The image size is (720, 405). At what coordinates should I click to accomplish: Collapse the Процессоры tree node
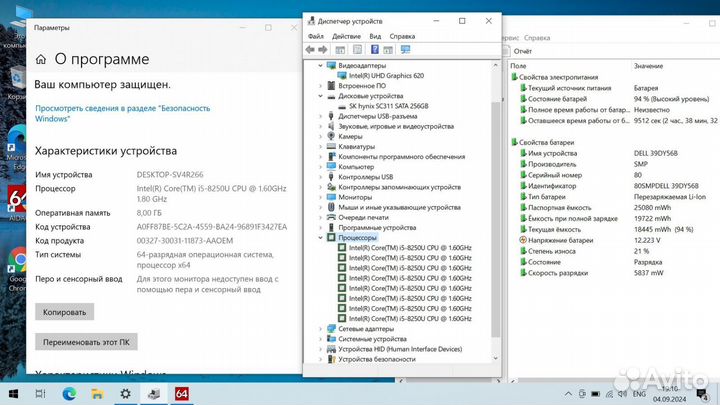(321, 237)
